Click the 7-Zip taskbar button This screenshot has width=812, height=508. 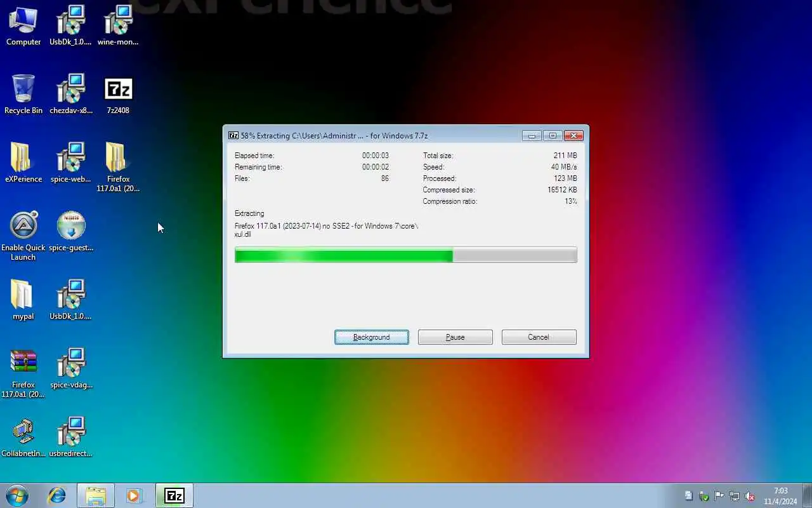click(174, 496)
